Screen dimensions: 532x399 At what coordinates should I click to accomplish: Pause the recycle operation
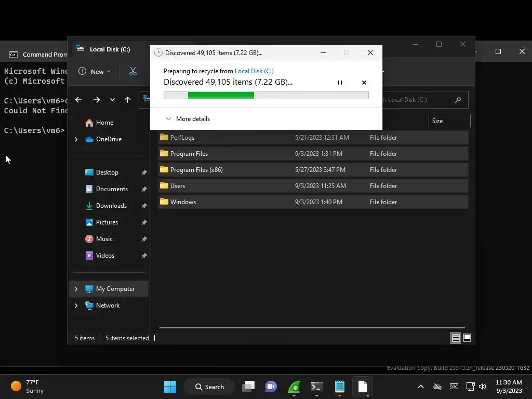click(x=340, y=83)
